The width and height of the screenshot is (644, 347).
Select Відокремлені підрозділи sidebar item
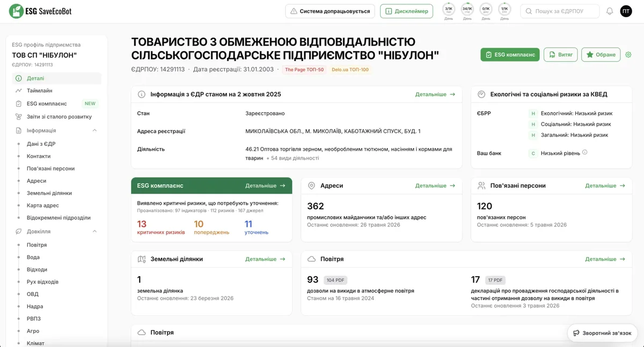[58, 218]
